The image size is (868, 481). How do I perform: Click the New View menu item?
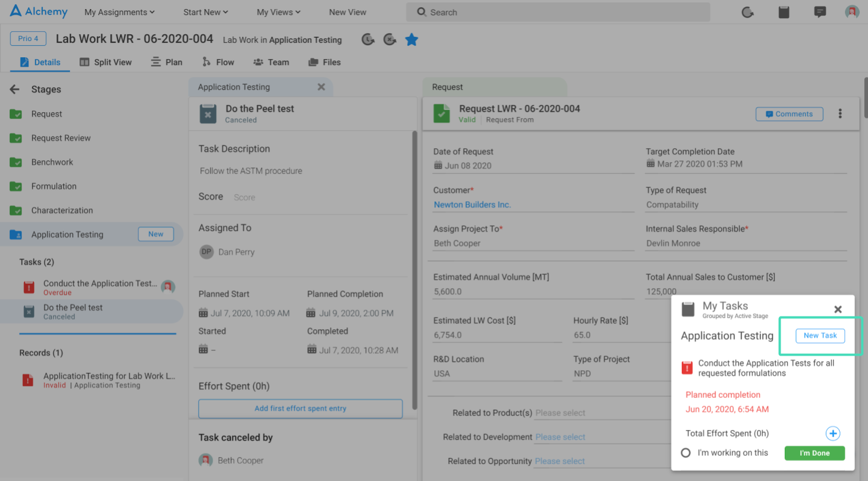pyautogui.click(x=348, y=12)
